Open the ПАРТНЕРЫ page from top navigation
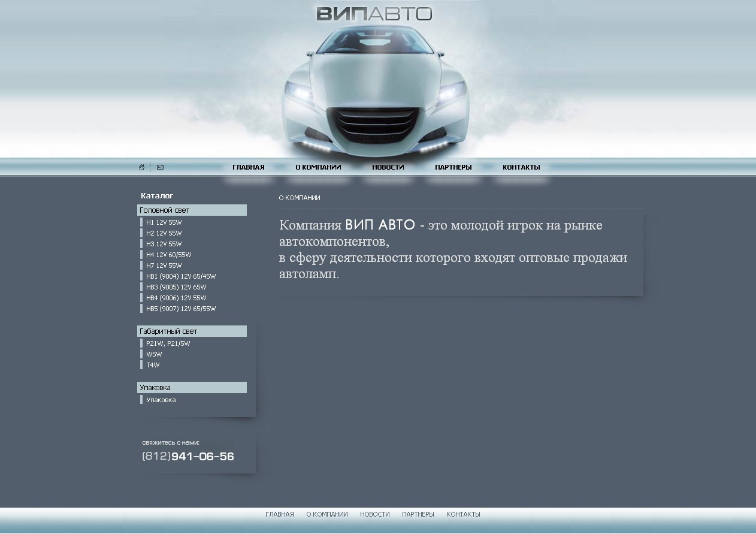 click(453, 167)
